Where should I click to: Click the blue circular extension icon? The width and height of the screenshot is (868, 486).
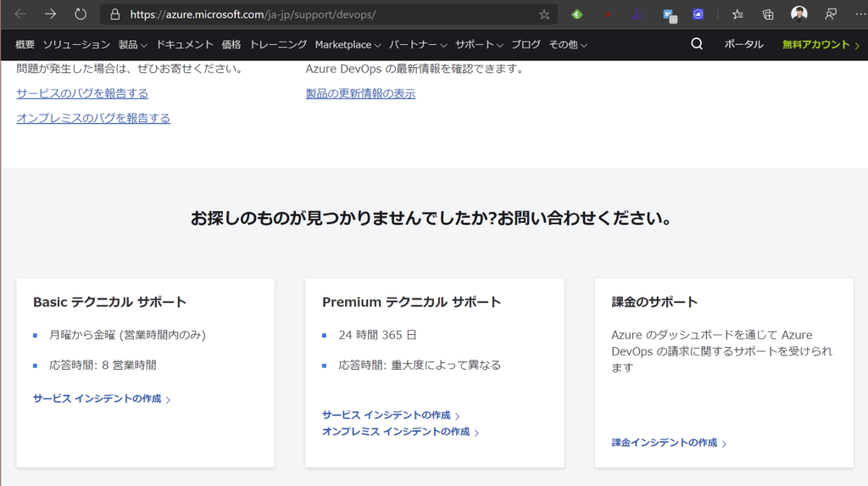coord(698,14)
